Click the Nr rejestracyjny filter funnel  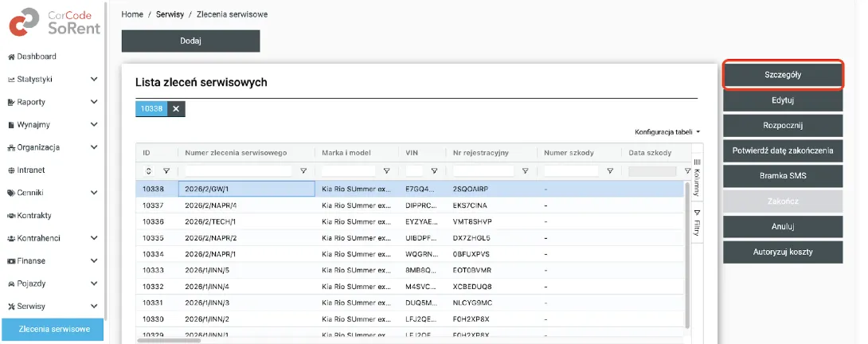click(x=525, y=170)
